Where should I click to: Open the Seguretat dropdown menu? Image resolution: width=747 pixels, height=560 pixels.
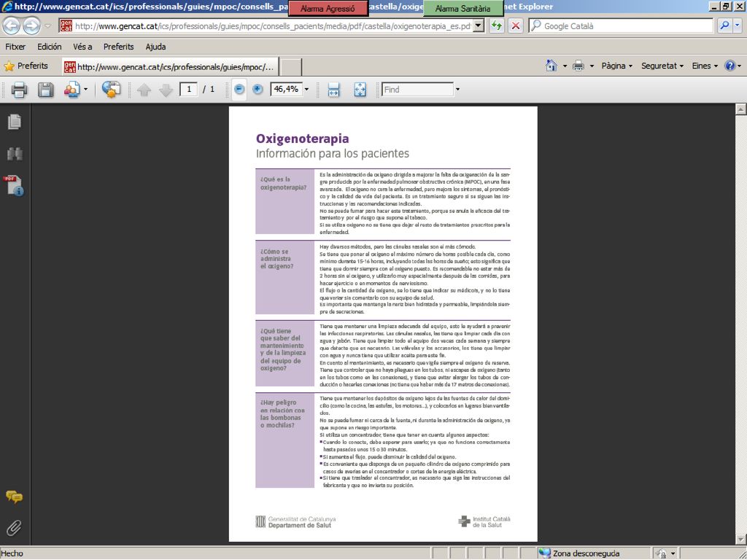coord(662,66)
